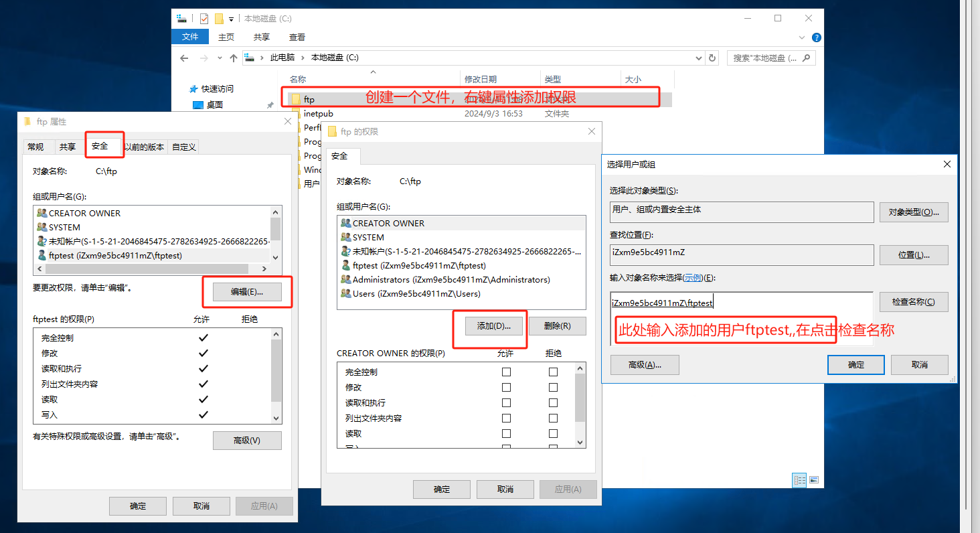The height and width of the screenshot is (533, 980).
Task: Check 拒绝 for 列出文件夹内容 permission
Action: point(553,418)
